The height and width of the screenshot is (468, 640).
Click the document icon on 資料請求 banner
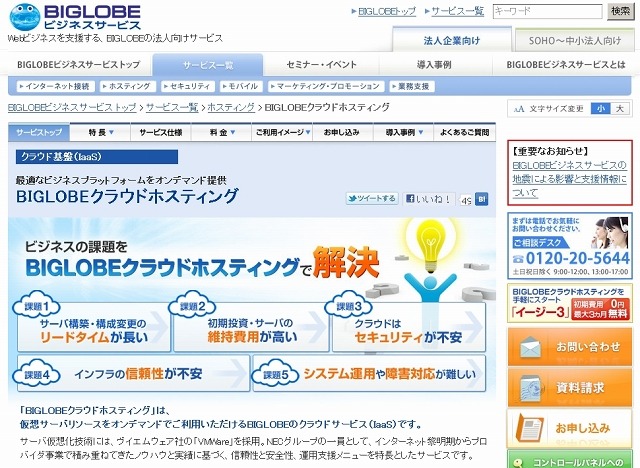532,388
